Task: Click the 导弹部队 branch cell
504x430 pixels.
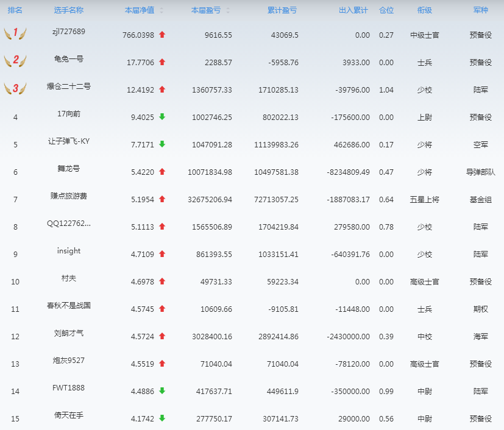Action: point(480,172)
